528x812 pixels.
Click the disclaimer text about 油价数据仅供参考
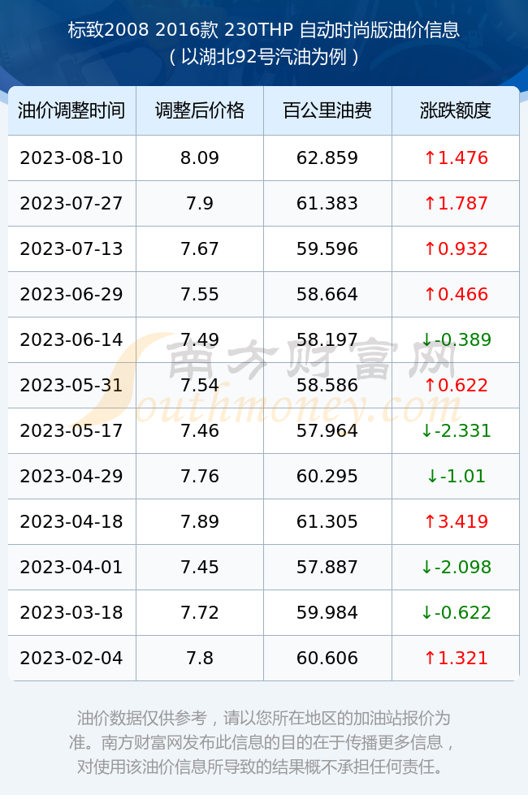click(264, 742)
